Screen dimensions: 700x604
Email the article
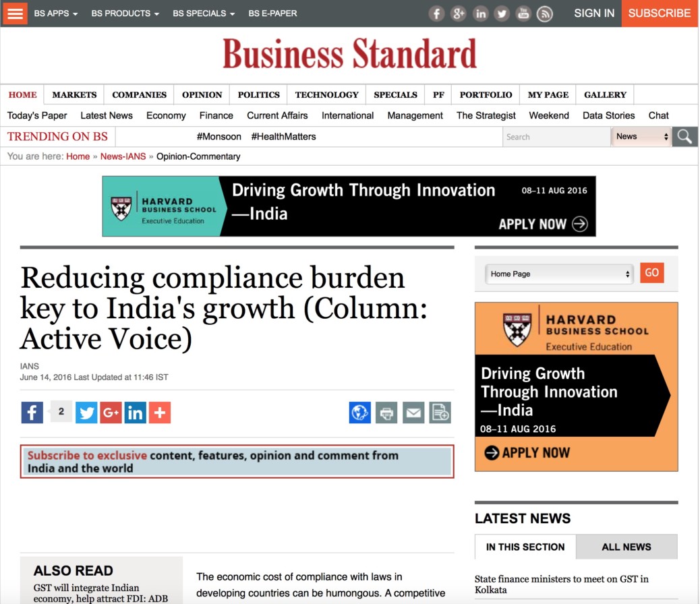413,413
